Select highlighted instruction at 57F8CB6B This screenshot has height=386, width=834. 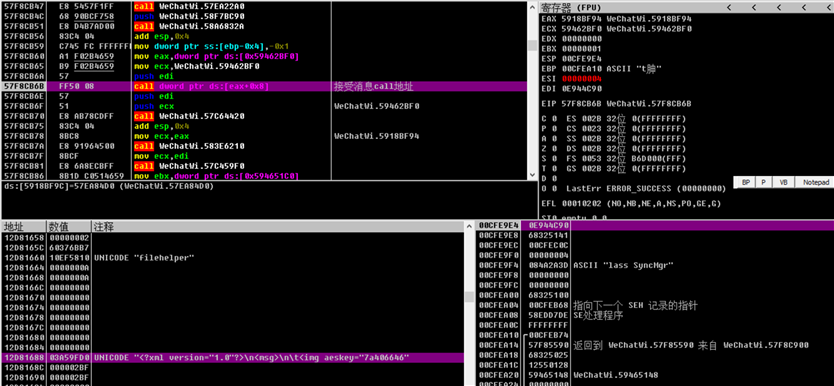(264, 86)
